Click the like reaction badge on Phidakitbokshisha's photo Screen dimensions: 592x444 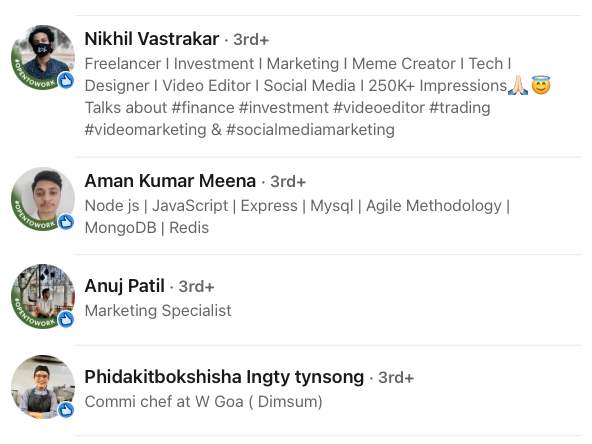tap(66, 410)
